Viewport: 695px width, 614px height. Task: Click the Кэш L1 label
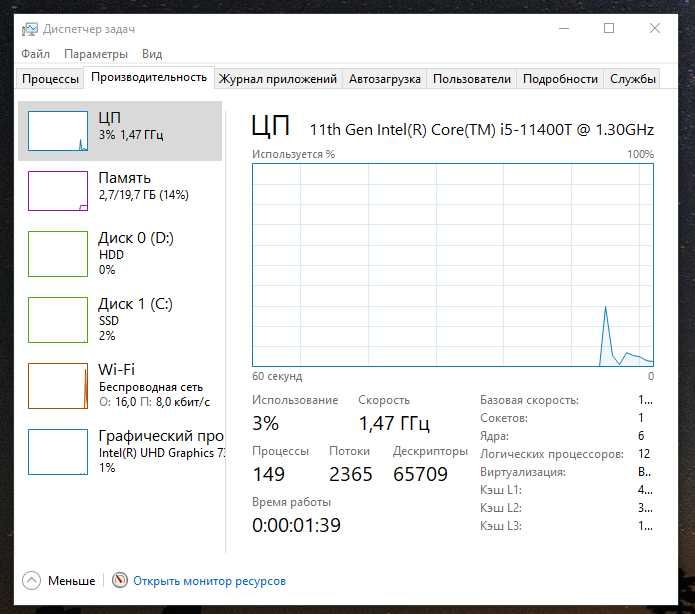(x=501, y=490)
